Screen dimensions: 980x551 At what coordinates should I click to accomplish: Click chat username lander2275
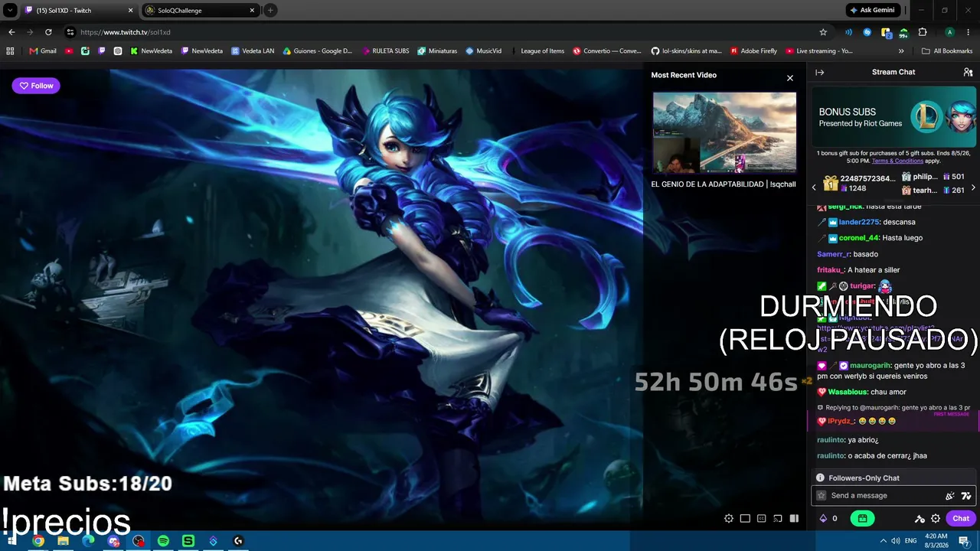point(859,222)
